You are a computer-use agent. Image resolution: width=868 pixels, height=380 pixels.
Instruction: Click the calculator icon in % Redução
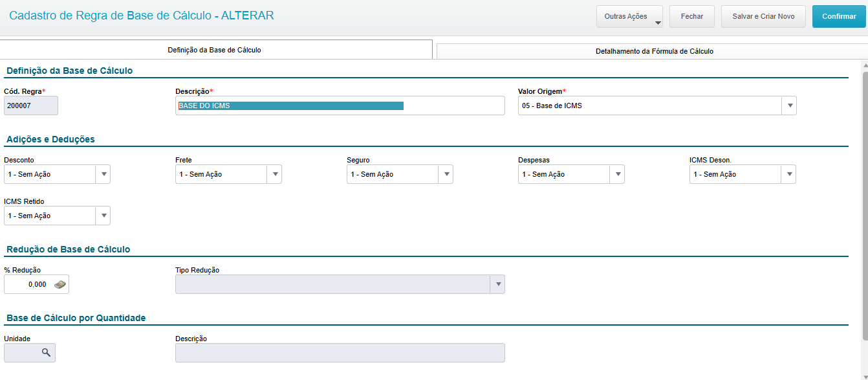point(60,284)
